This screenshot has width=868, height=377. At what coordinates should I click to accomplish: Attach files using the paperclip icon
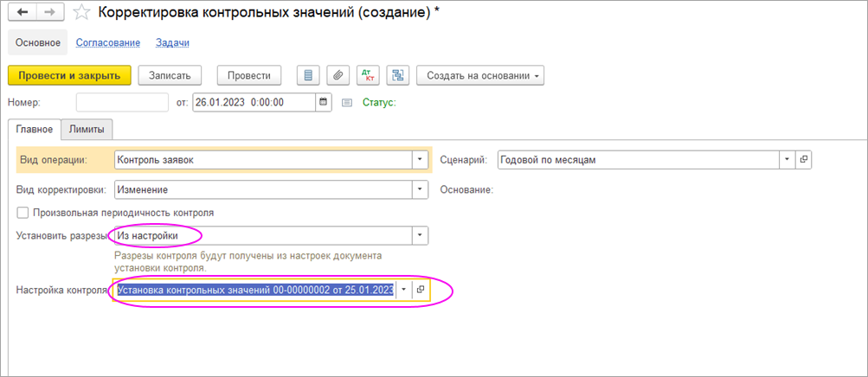[338, 76]
